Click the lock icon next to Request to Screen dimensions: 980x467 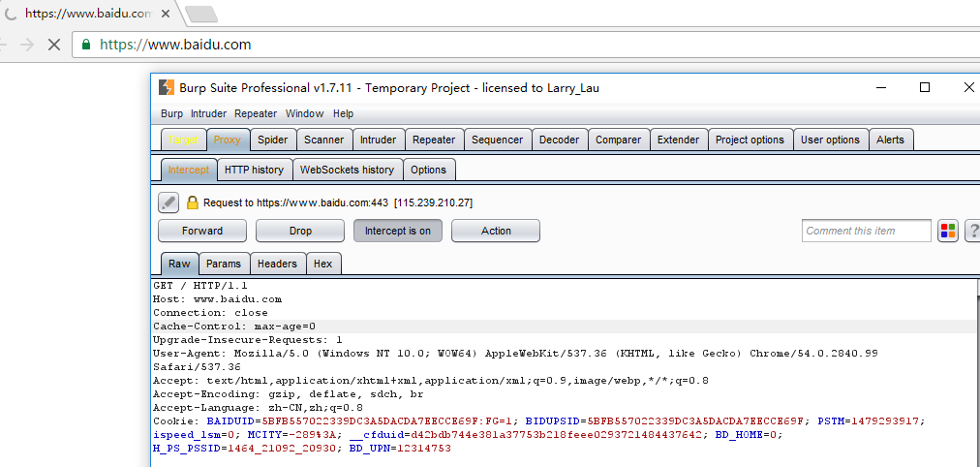coord(193,202)
